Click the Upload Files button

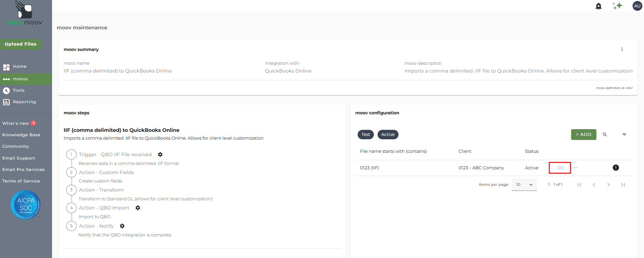coord(21,44)
